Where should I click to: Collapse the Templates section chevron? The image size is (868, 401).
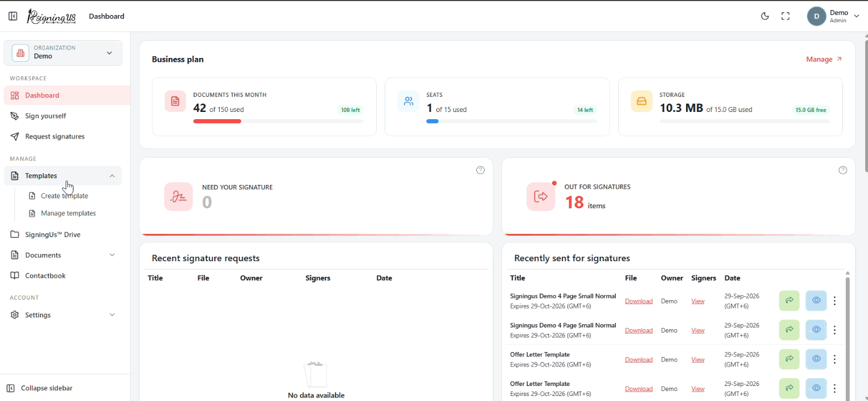pyautogui.click(x=112, y=175)
